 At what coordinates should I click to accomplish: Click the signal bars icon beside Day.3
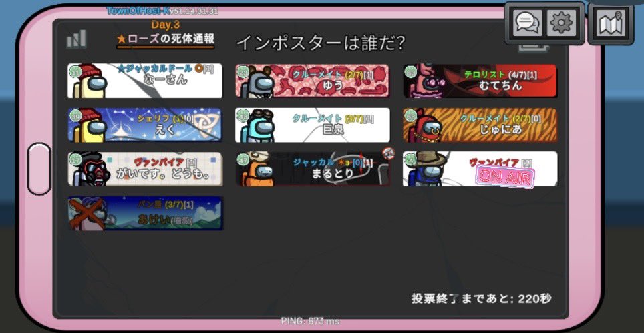[77, 39]
